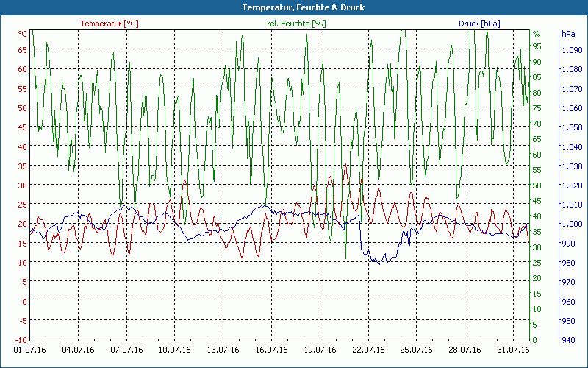The image size is (588, 368).
Task: Select the 13.07.16 date label
Action: coord(223,350)
